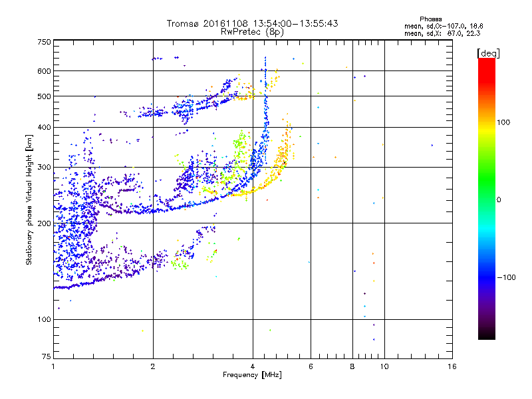Click the 'Phases' heading at top right
This screenshot has width=532, height=399.
tap(430, 19)
